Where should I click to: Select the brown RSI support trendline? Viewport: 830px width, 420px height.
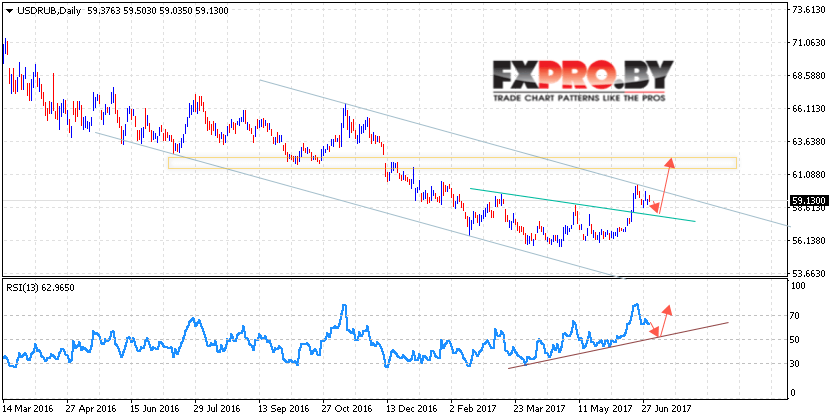[x=618, y=345]
